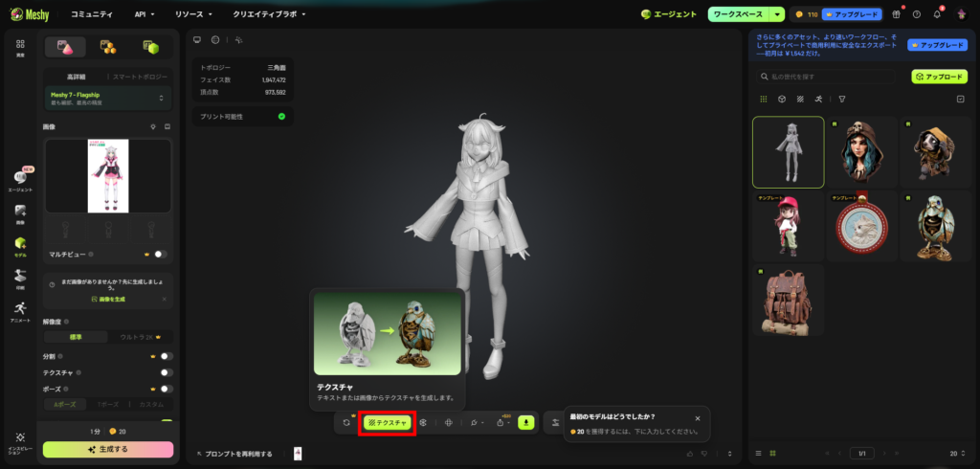Image resolution: width=980 pixels, height=469 pixels.
Task: Click the lightbulb icon next to 画像
Action: point(153,126)
